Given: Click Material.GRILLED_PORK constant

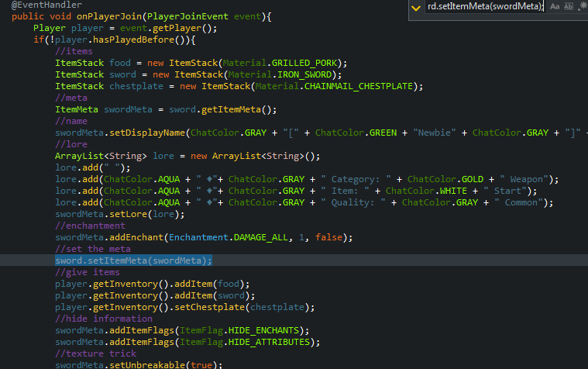Looking at the screenshot, I should pyautogui.click(x=280, y=63).
